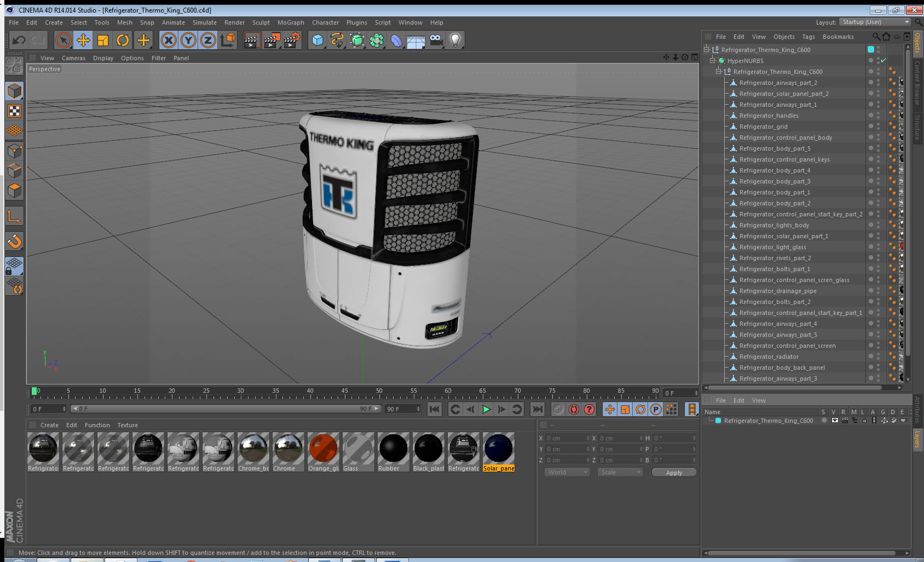The height and width of the screenshot is (562, 924).
Task: Select Refrigerator_drainage_pipe in object tree
Action: [778, 291]
